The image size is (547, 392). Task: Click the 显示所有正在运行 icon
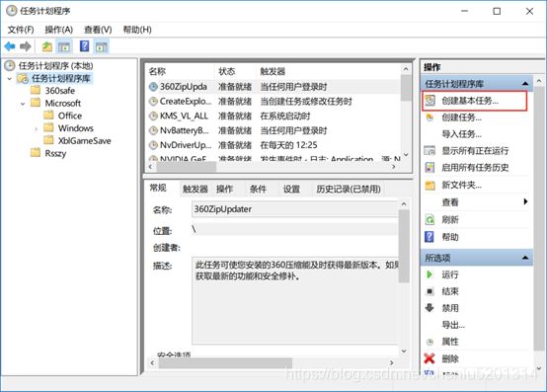point(430,151)
